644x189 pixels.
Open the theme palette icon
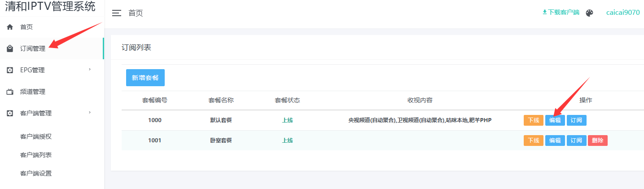click(x=590, y=13)
